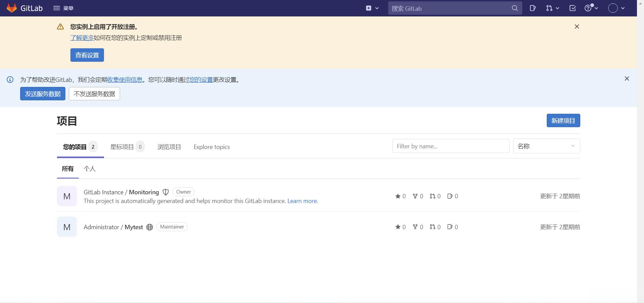Open the issues icon in navbar

[x=533, y=8]
